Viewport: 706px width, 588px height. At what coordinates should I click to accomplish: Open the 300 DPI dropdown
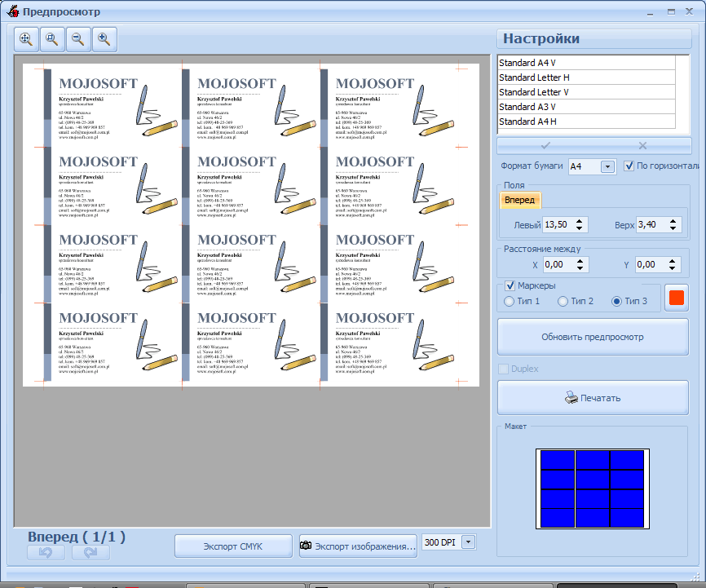[468, 542]
